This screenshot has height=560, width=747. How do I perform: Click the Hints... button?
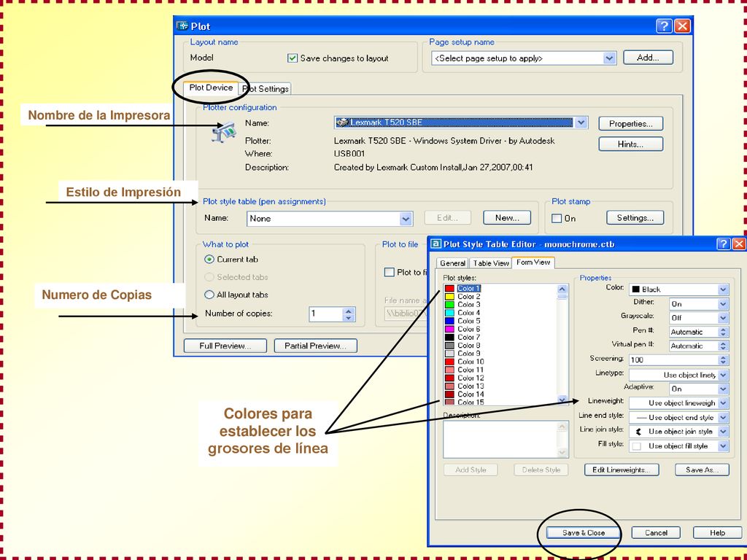630,144
